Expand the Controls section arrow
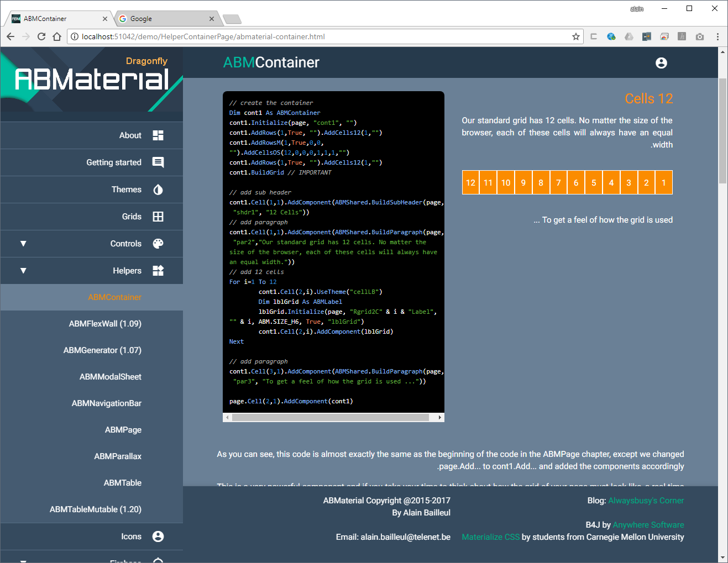The image size is (728, 563). 23,244
